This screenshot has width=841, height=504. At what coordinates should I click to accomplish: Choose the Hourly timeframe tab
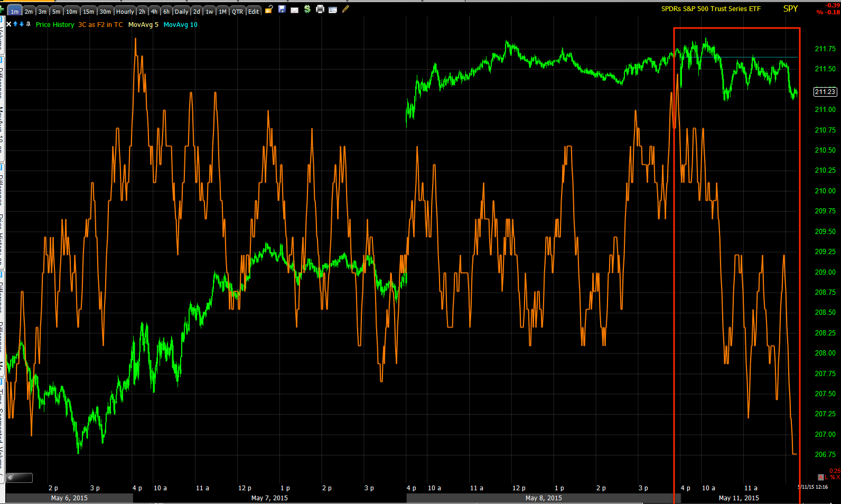coord(125,11)
